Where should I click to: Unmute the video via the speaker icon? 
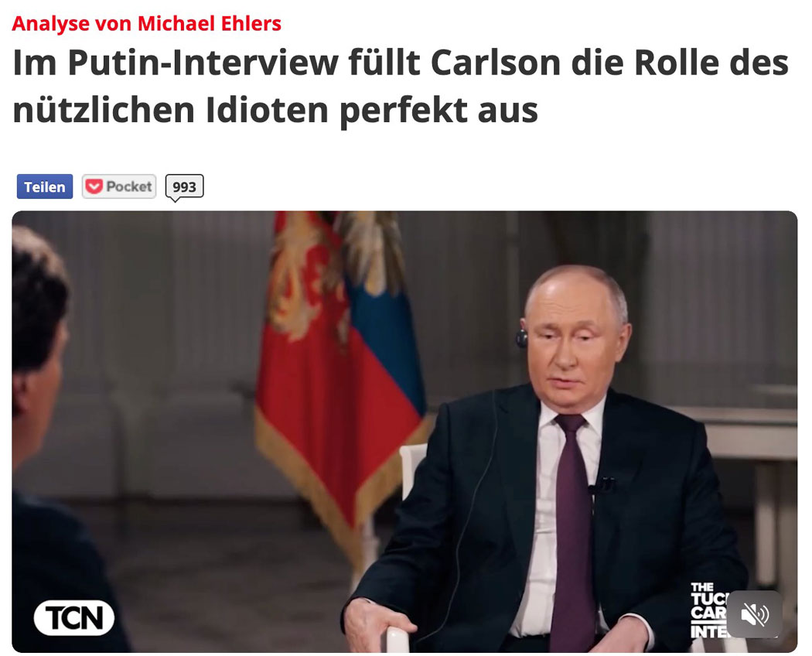tap(755, 614)
